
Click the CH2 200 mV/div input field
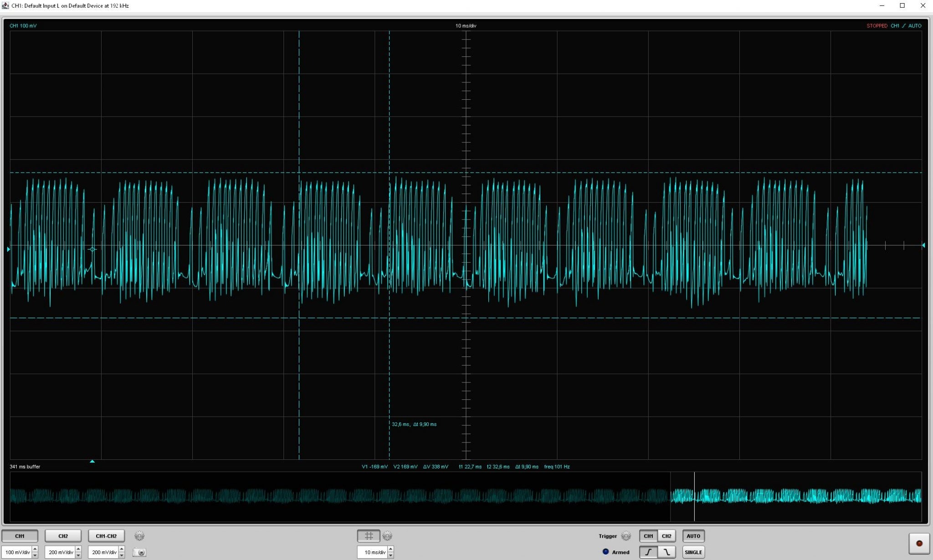pyautogui.click(x=60, y=552)
